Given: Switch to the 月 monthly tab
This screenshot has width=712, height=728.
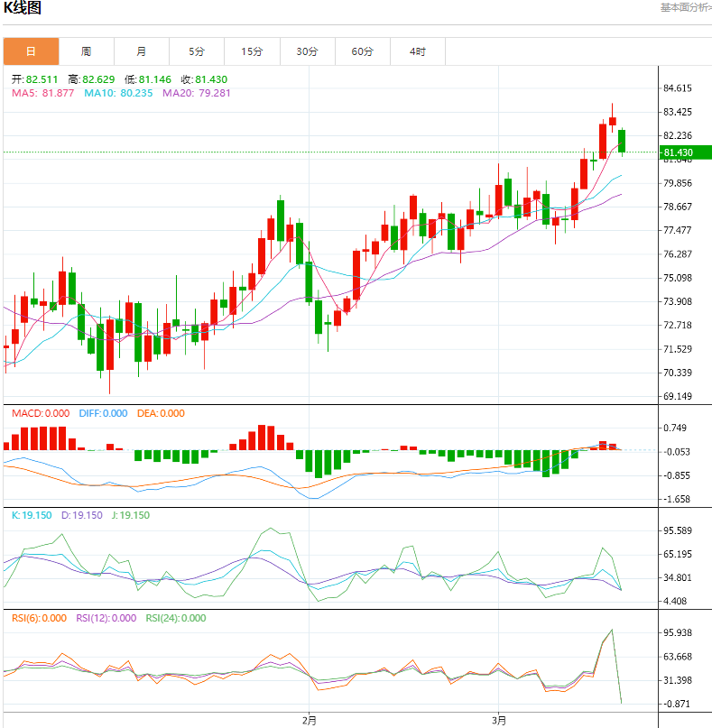Looking at the screenshot, I should click(x=142, y=51).
